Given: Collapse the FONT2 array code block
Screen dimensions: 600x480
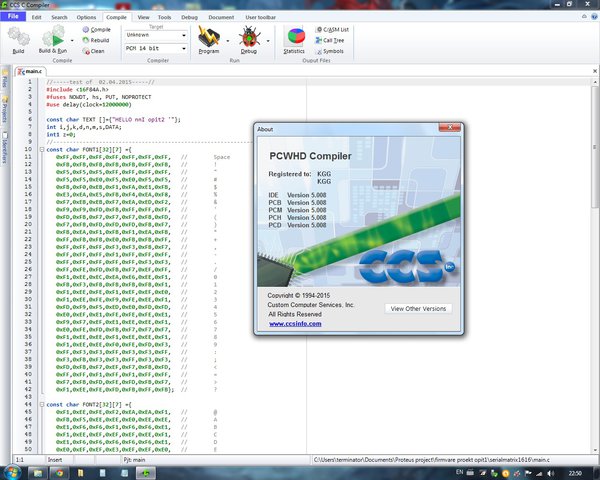Looking at the screenshot, I should point(42,405).
